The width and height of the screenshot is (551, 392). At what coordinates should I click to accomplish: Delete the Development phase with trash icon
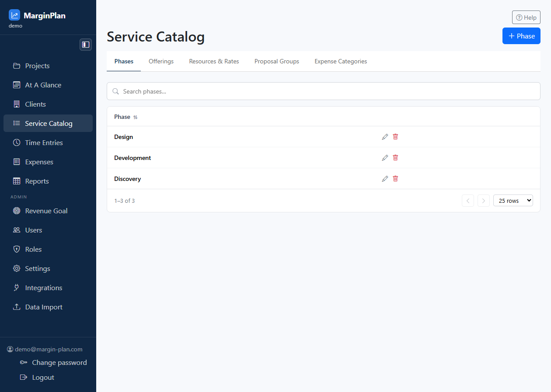click(395, 158)
